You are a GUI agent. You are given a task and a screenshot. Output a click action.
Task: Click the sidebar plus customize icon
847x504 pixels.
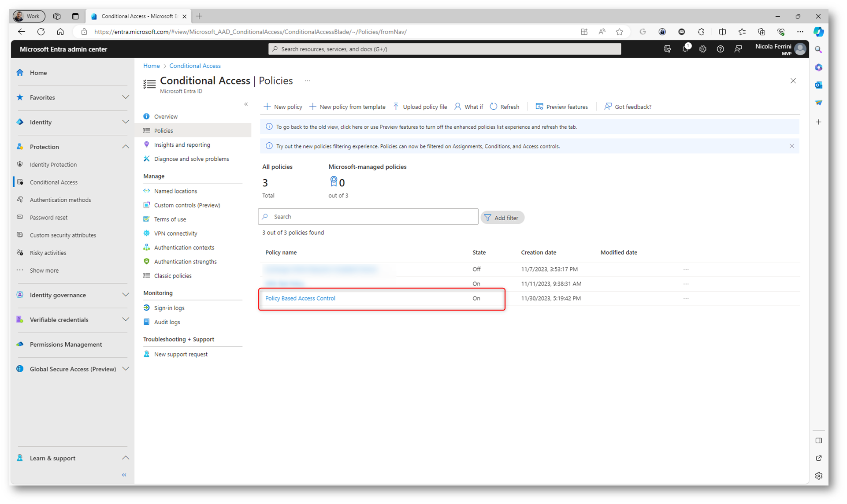tap(819, 122)
